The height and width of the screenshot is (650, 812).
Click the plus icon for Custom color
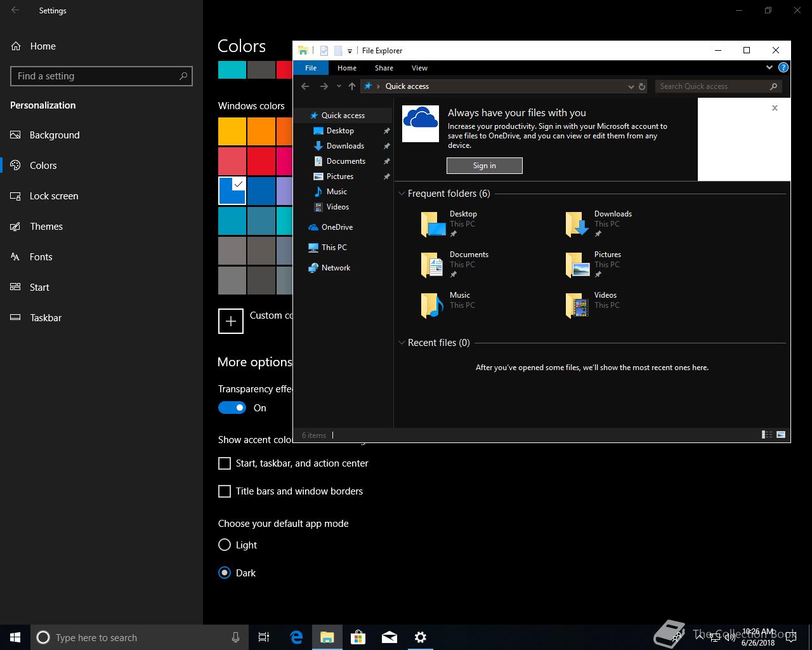pos(231,321)
